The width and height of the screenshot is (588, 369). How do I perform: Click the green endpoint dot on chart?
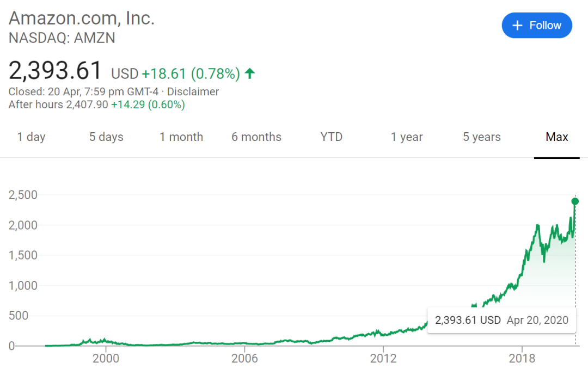coord(575,201)
